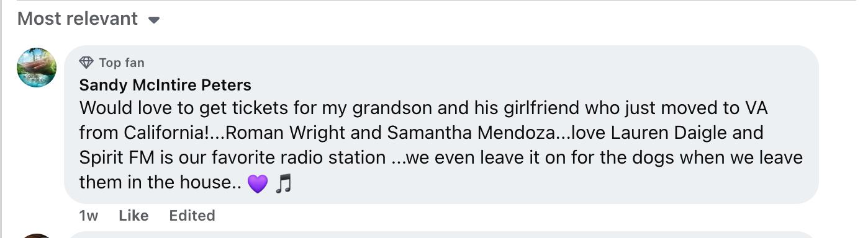The image size is (868, 238).
Task: Click the 1w comment timestamp
Action: (x=89, y=216)
